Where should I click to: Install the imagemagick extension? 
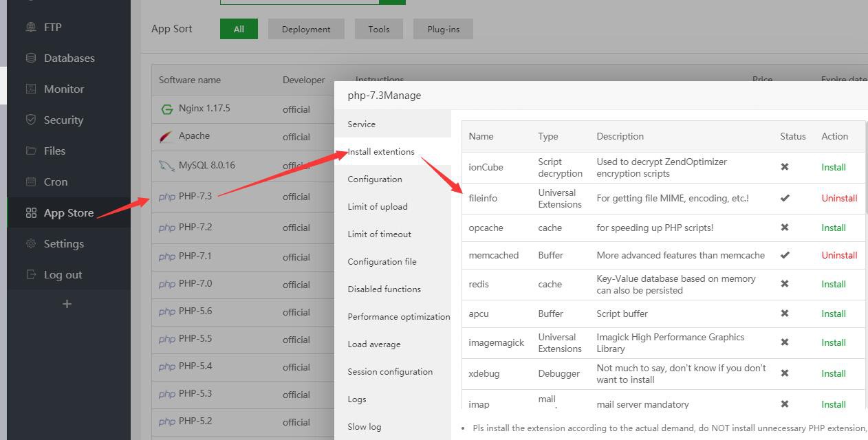pos(833,342)
